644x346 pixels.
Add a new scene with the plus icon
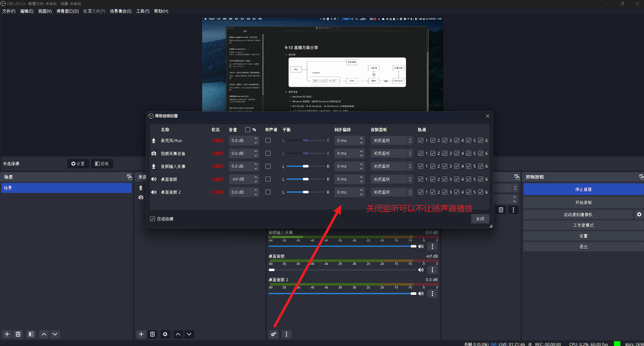click(7, 334)
